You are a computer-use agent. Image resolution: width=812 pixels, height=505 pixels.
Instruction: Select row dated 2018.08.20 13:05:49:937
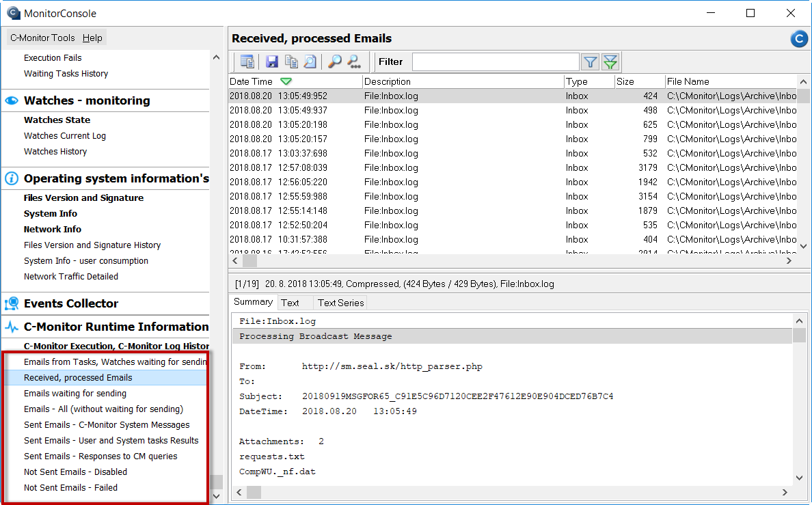[x=513, y=110]
